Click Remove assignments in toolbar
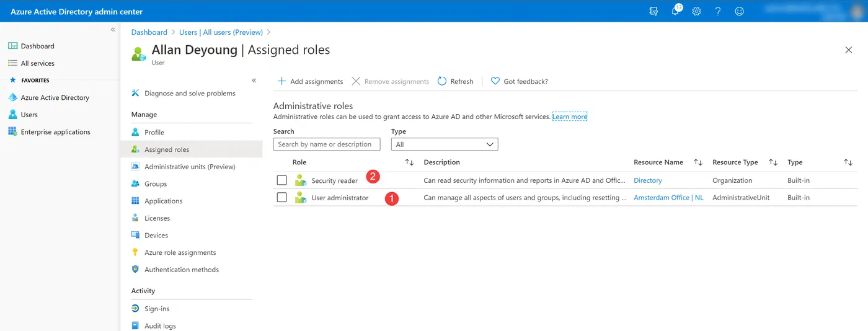The height and width of the screenshot is (331, 868). point(391,81)
